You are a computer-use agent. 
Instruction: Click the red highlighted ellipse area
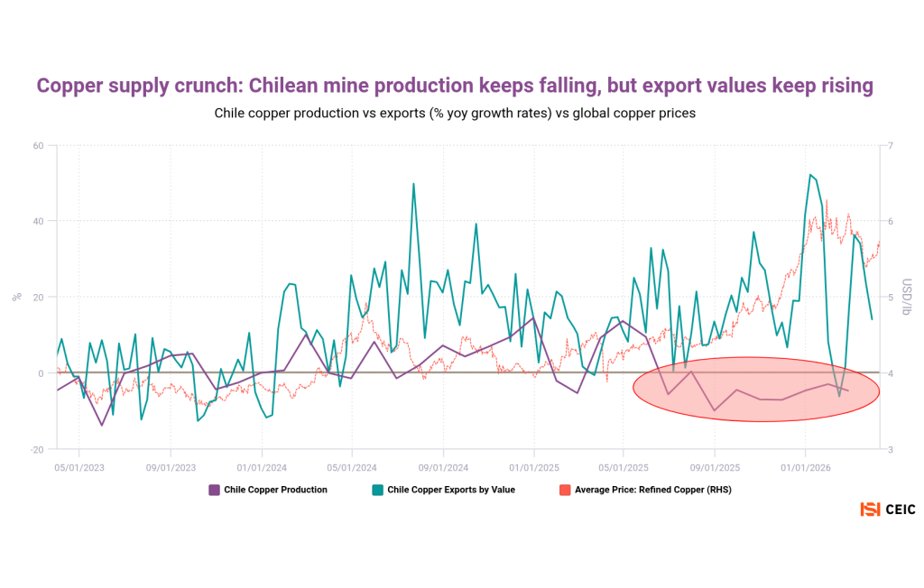756,390
